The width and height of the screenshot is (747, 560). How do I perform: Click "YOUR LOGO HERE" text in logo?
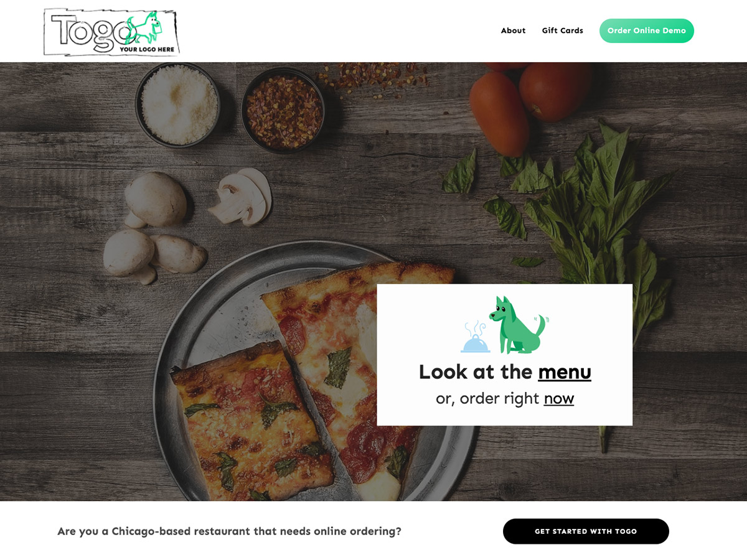coord(147,49)
